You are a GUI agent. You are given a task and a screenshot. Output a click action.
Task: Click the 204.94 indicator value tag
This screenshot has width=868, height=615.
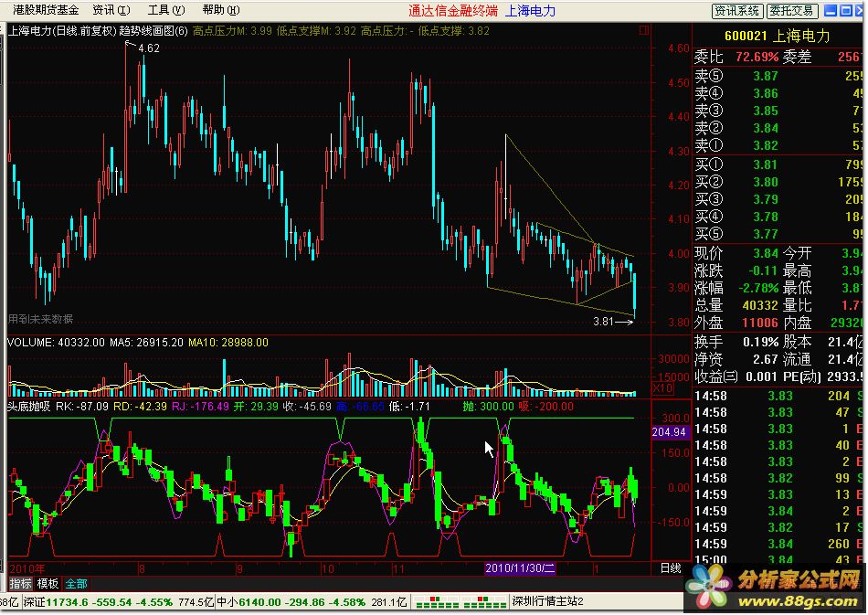pyautogui.click(x=669, y=431)
